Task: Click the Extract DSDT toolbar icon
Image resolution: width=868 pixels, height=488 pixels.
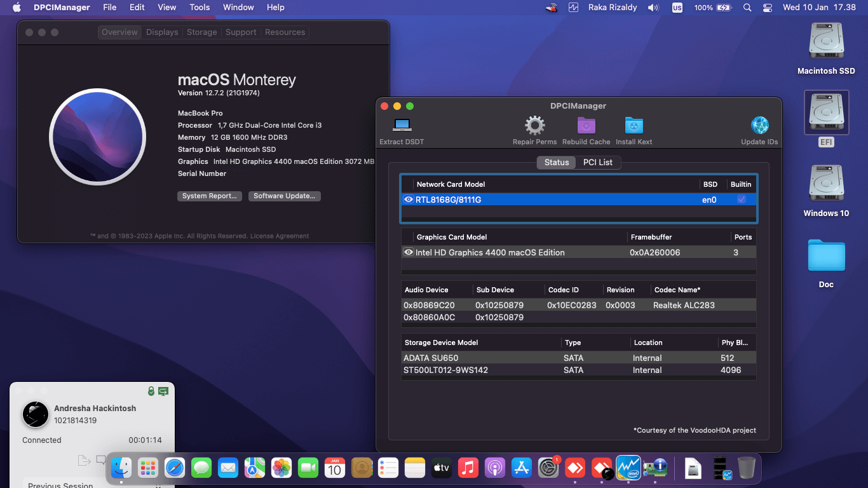Action: coord(401,125)
